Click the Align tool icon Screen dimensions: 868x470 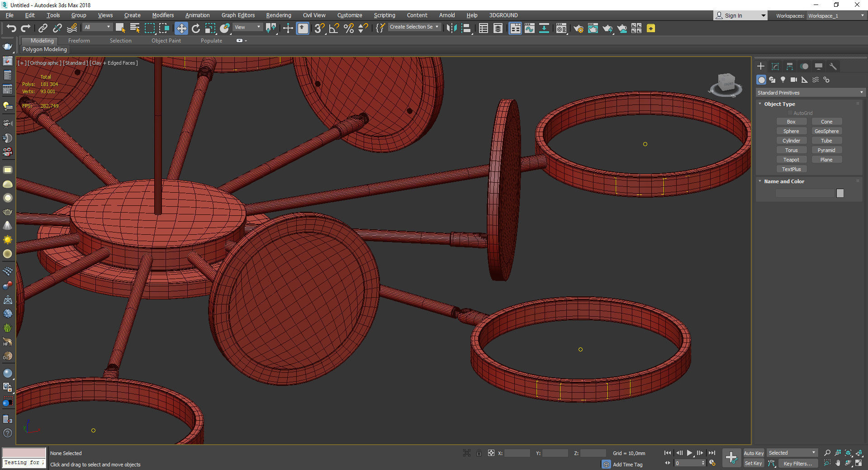pyautogui.click(x=466, y=28)
